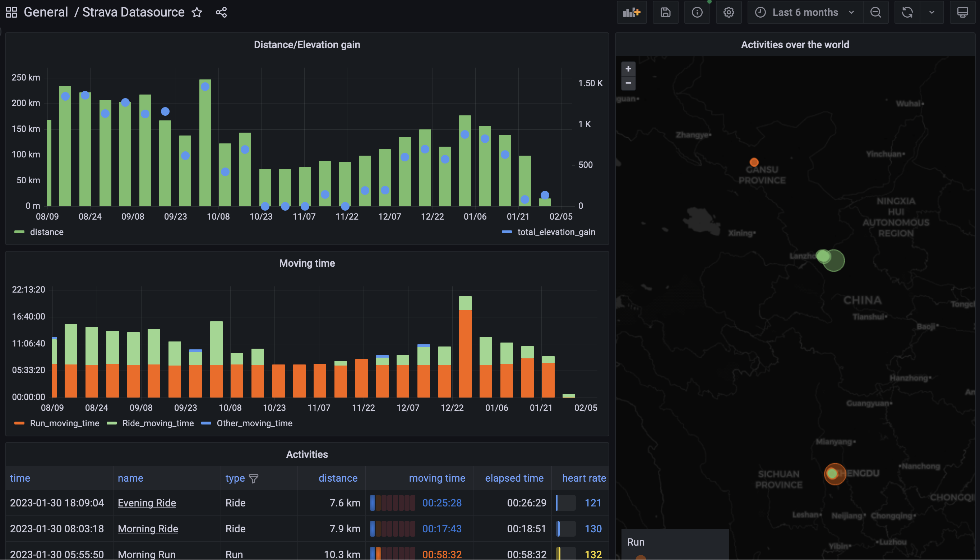
Task: Expand the refresh interval dropdown
Action: [932, 12]
